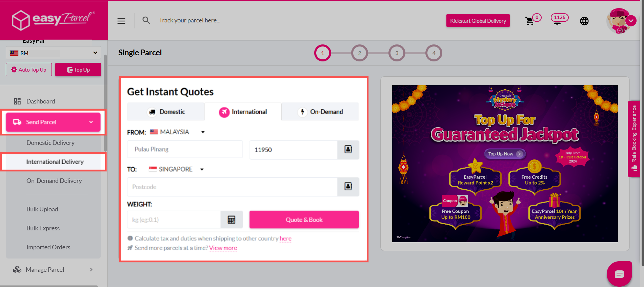Open Imported Orders in sidebar
644x287 pixels.
48,247
